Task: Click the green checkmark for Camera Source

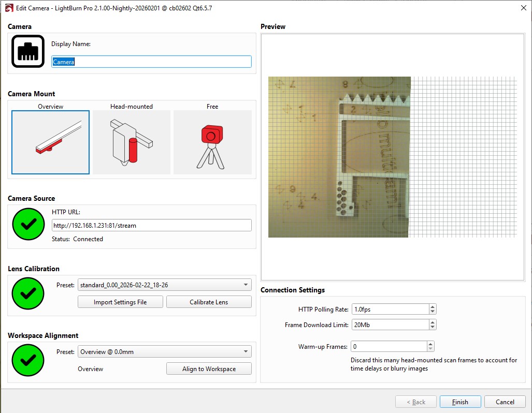Action: [x=28, y=224]
